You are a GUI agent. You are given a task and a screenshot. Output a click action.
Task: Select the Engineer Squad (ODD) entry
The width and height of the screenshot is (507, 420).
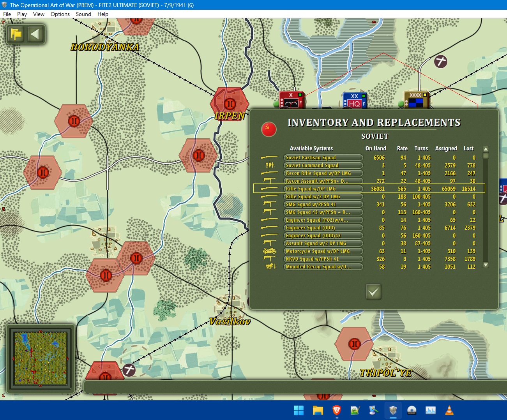(323, 228)
